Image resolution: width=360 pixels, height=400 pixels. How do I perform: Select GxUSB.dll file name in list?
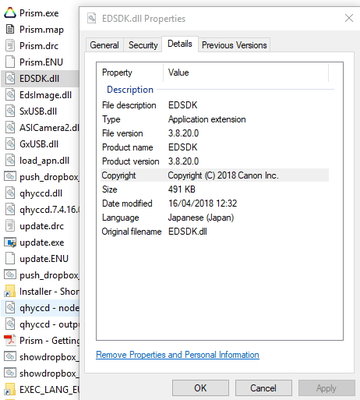pyautogui.click(x=39, y=144)
